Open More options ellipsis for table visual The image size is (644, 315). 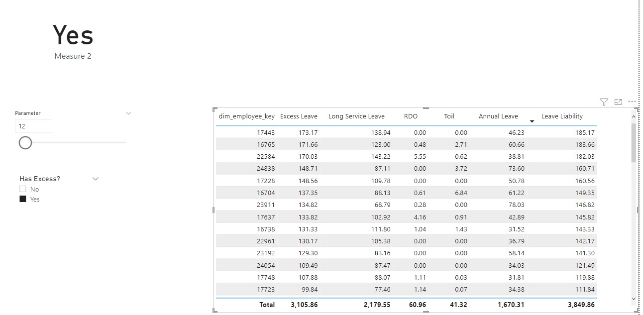pos(632,102)
